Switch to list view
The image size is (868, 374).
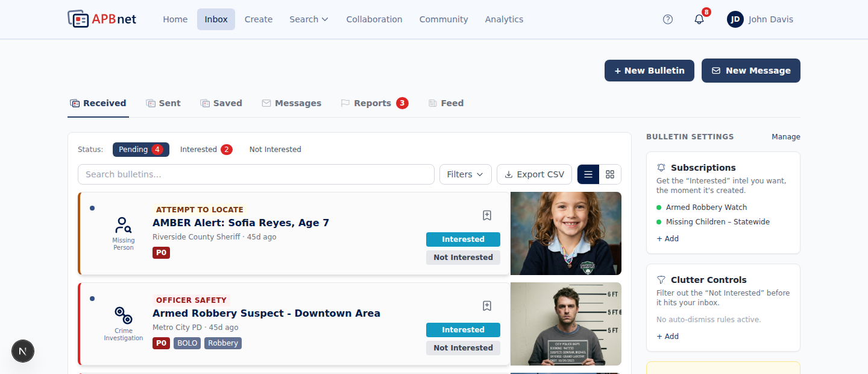point(588,174)
